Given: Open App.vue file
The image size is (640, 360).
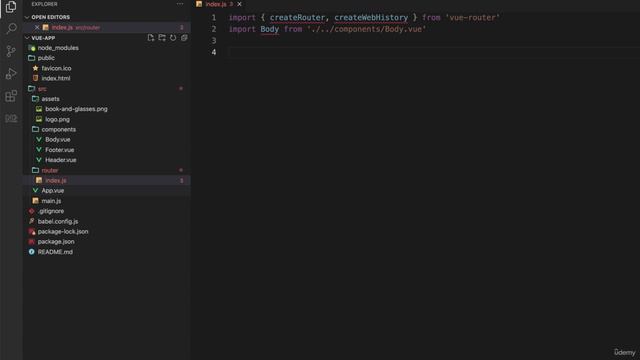Looking at the screenshot, I should [x=53, y=191].
